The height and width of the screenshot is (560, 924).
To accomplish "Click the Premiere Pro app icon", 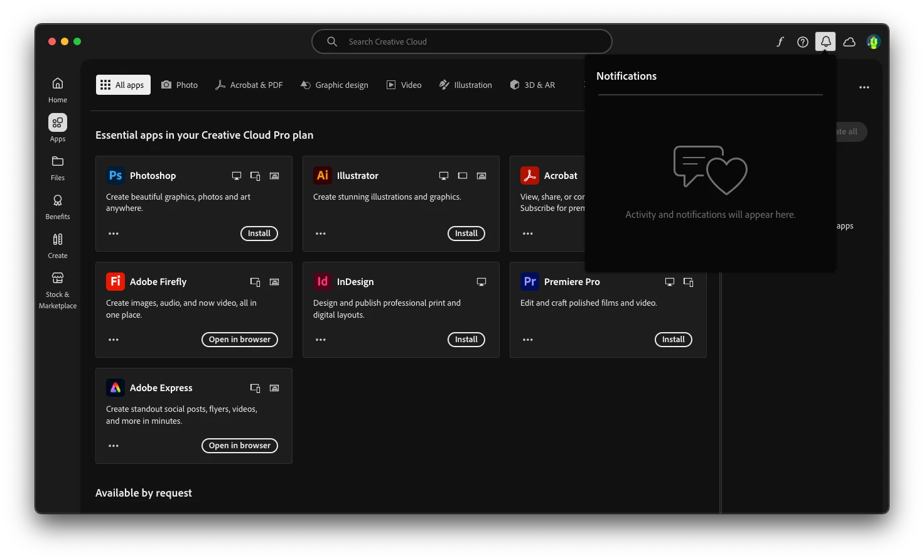I will pos(530,282).
